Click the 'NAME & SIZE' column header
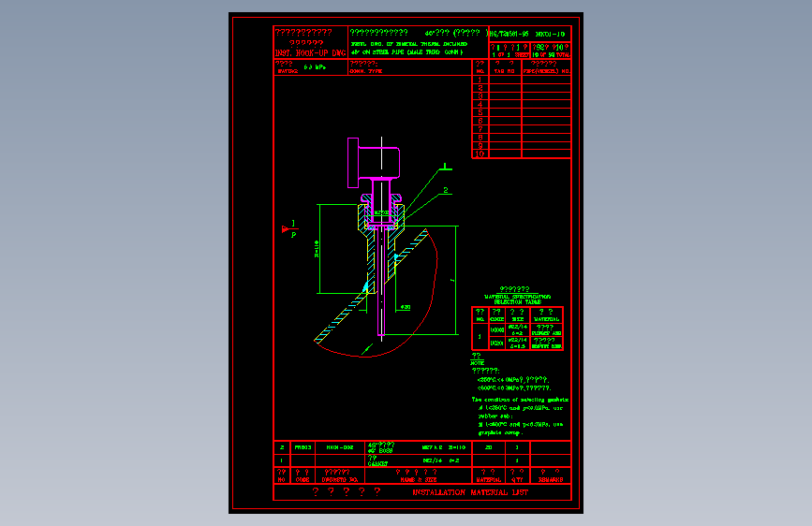Screen dimensions: 812x526 tap(419, 480)
